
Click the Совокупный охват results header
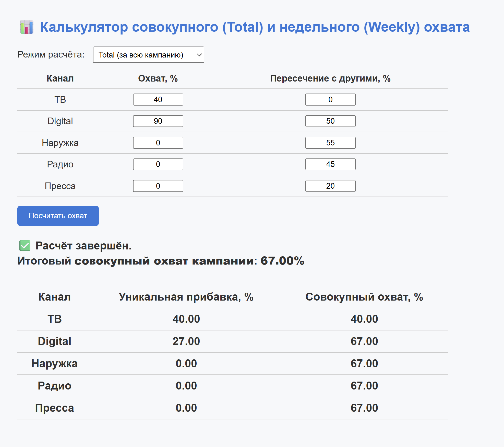point(364,297)
